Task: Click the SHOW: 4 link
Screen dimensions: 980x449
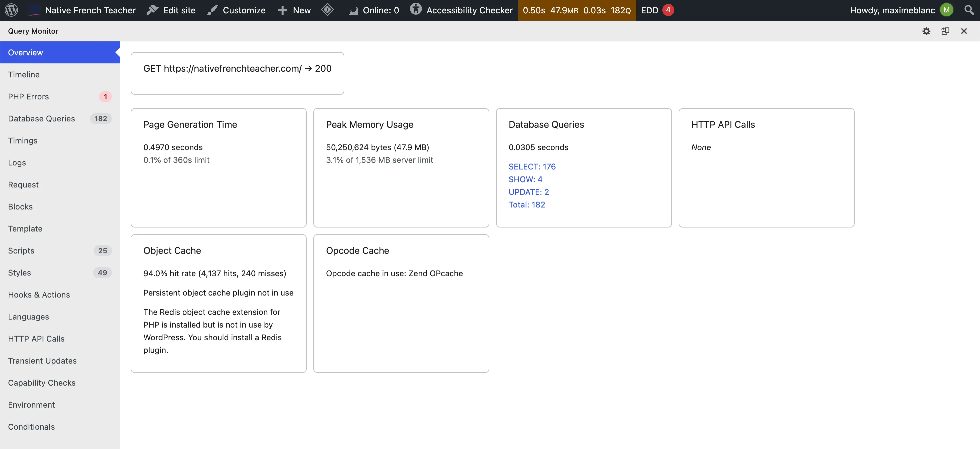Action: click(x=525, y=179)
